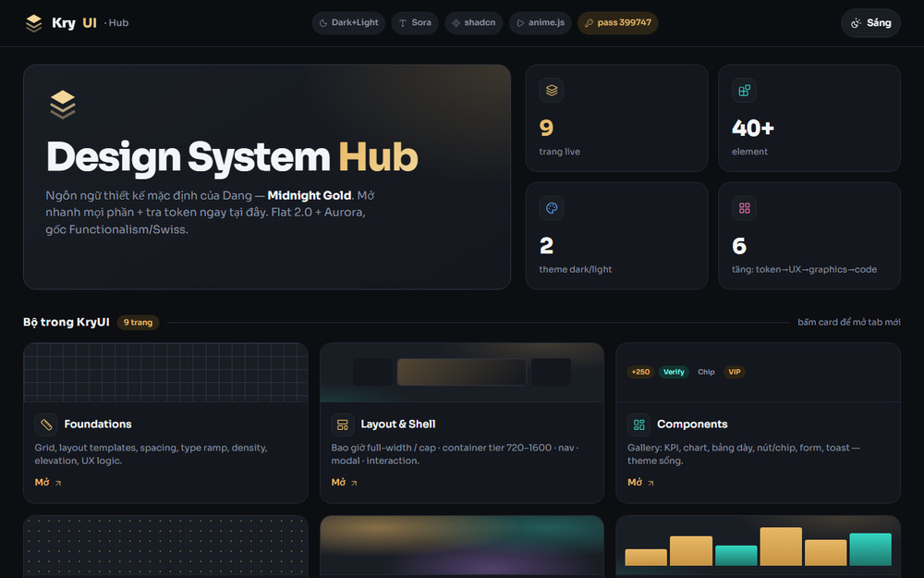Click the pass 399747 chip
This screenshot has height=578, width=924.
pos(617,23)
